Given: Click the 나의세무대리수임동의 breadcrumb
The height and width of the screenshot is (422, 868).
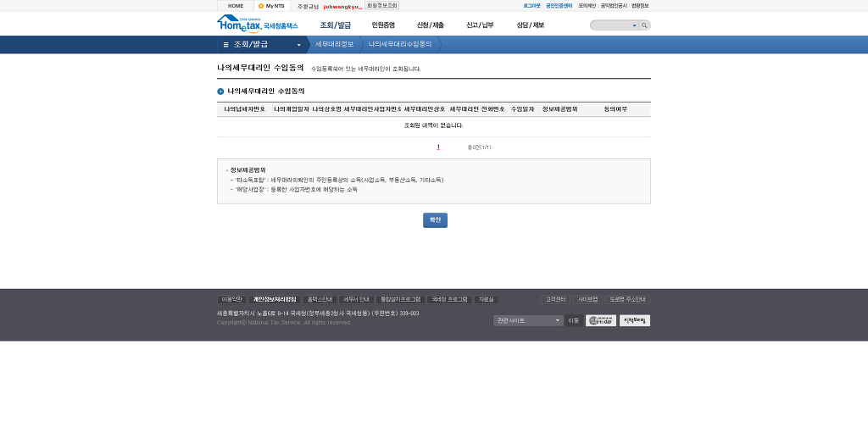Looking at the screenshot, I should [x=400, y=44].
